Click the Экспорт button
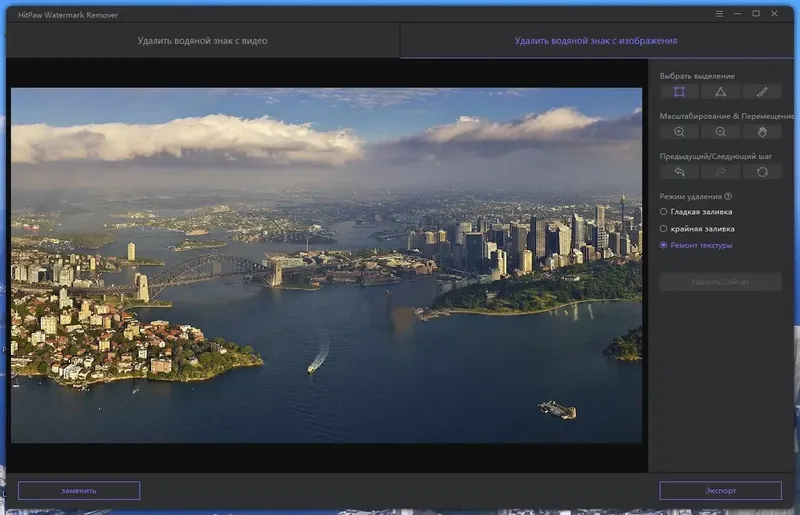This screenshot has width=800, height=515. [720, 491]
